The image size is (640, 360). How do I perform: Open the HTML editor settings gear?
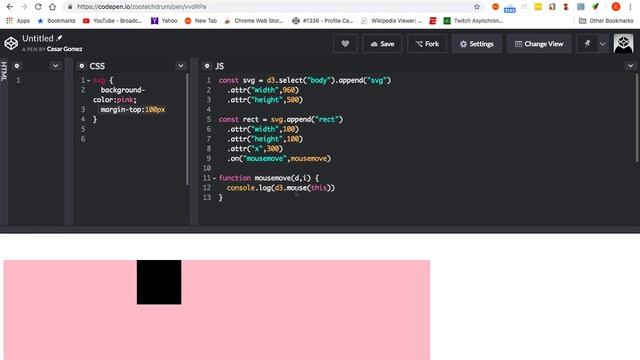click(x=17, y=66)
